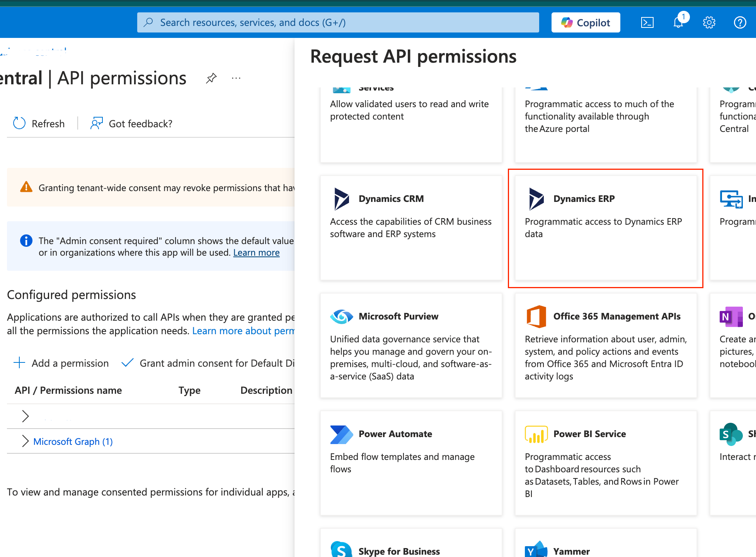Screen dimensions: 756x557
Task: Expand the Microsoft Graph (1) row chevron
Action: tap(26, 441)
